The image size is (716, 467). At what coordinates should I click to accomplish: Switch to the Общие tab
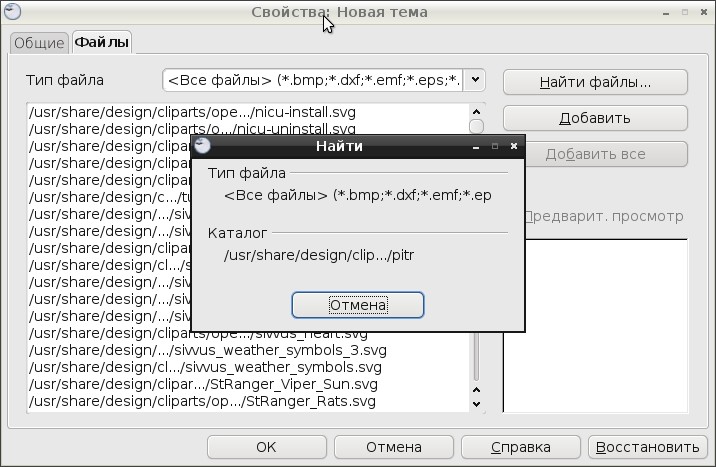tap(39, 43)
